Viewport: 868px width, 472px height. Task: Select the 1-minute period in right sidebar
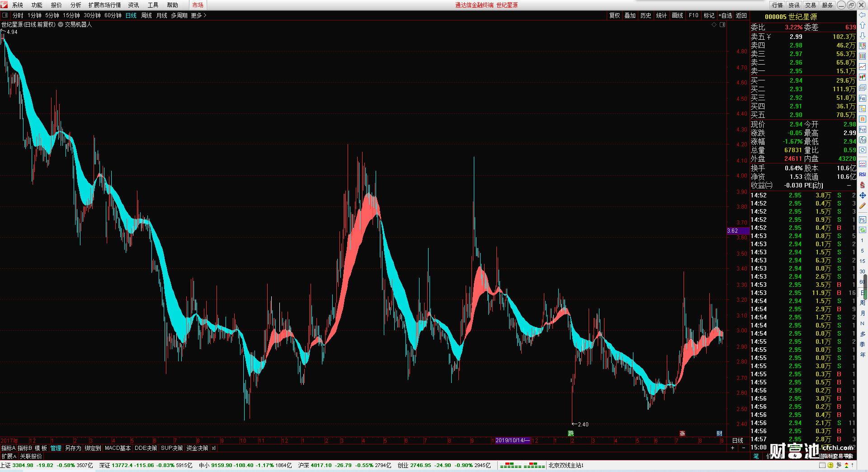862,240
